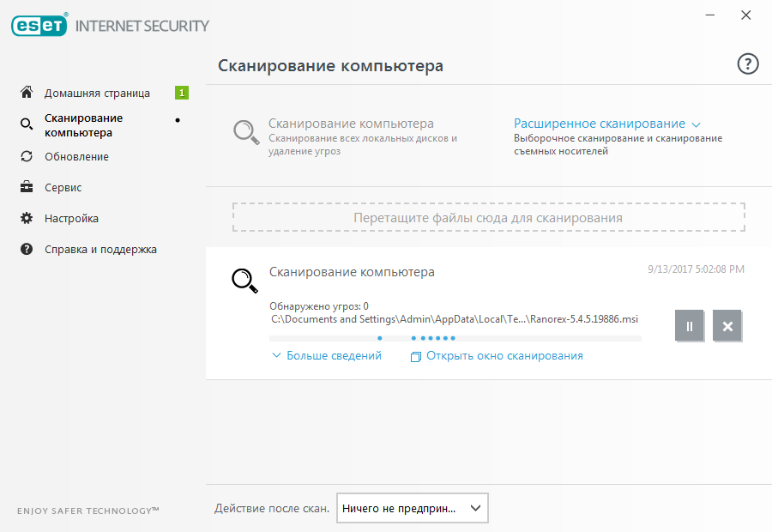Expand Больше сведений details
Image resolution: width=772 pixels, height=532 pixels.
pos(327,355)
